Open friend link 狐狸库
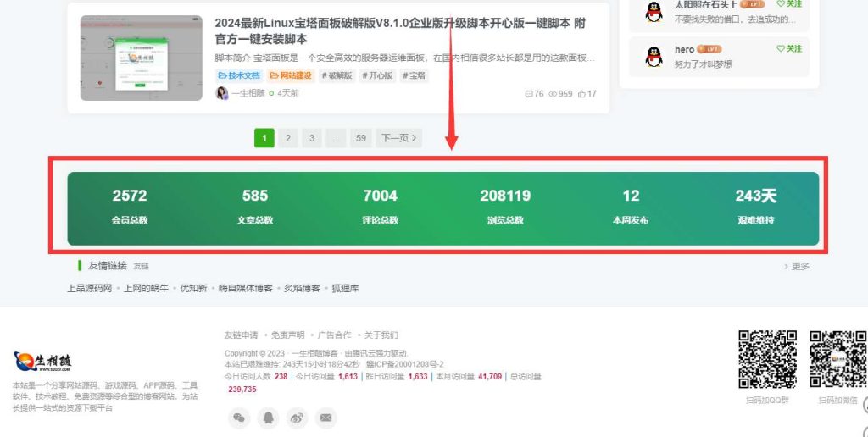The height and width of the screenshot is (437, 868). click(x=346, y=288)
